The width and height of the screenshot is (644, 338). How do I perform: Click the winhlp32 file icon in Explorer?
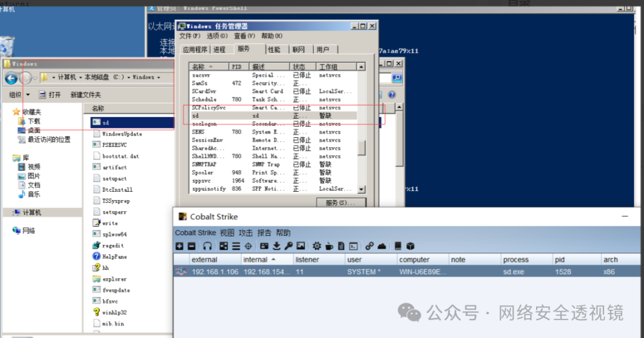pos(96,312)
